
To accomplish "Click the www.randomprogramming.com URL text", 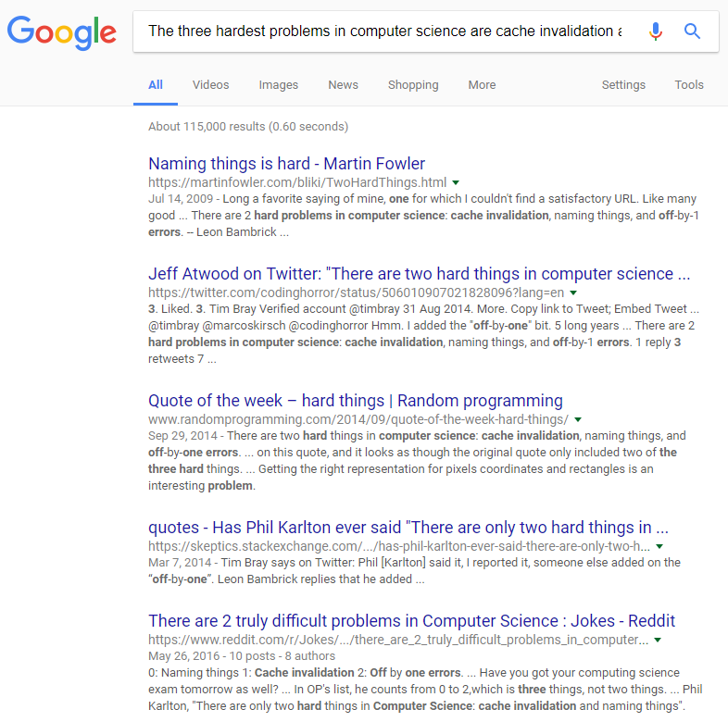I will (358, 419).
